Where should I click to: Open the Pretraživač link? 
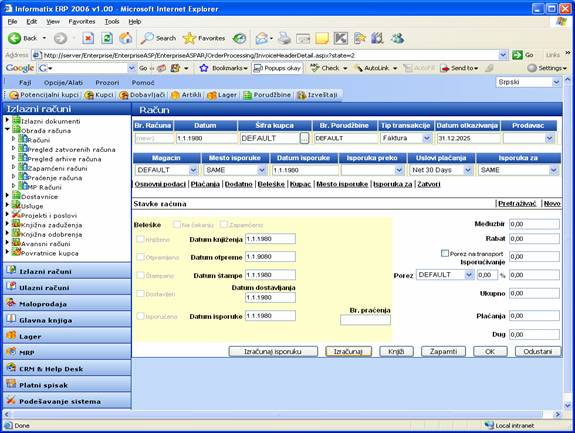click(x=517, y=203)
